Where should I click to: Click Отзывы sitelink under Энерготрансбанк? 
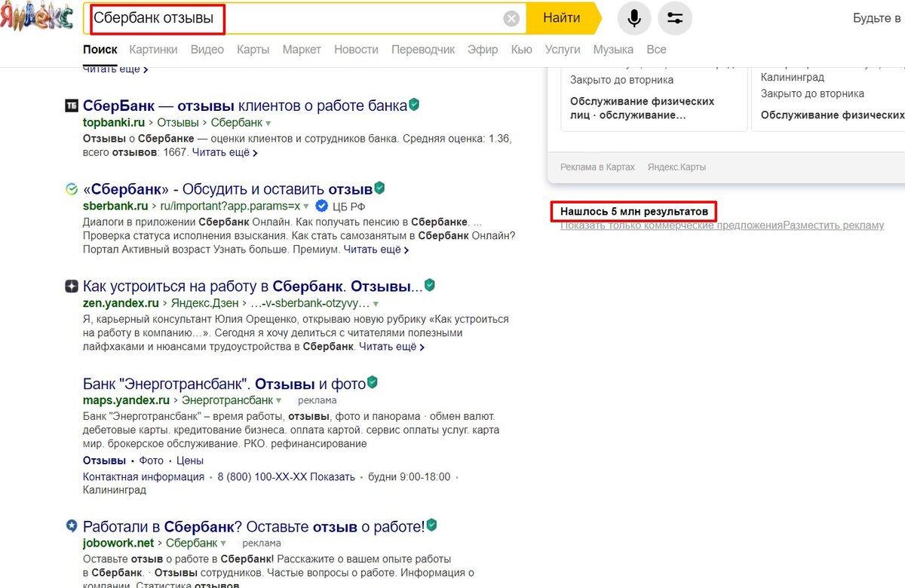pyautogui.click(x=104, y=461)
